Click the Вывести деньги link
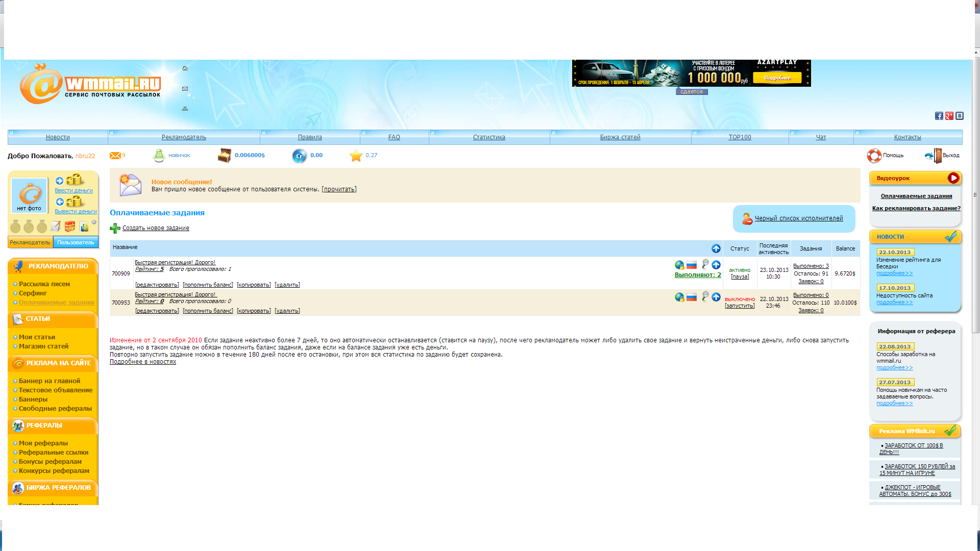Screen dimensions: 980x551 click(x=76, y=211)
